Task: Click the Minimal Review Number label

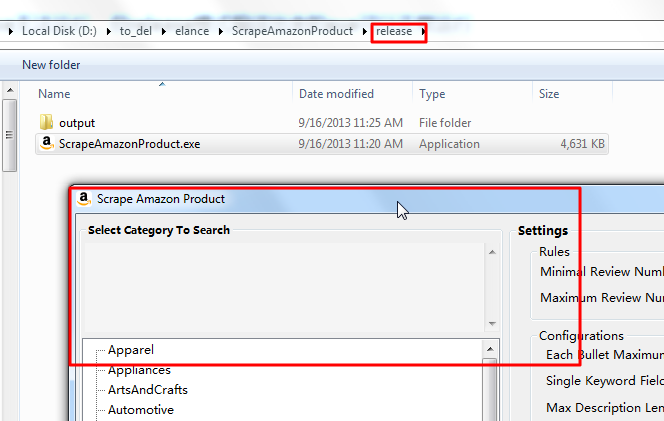Action: [602, 271]
